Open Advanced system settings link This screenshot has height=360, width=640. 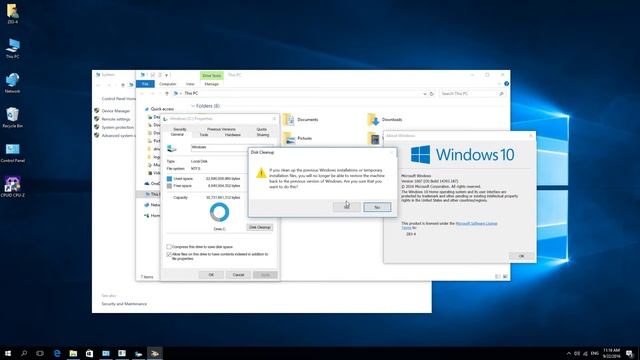click(118, 136)
